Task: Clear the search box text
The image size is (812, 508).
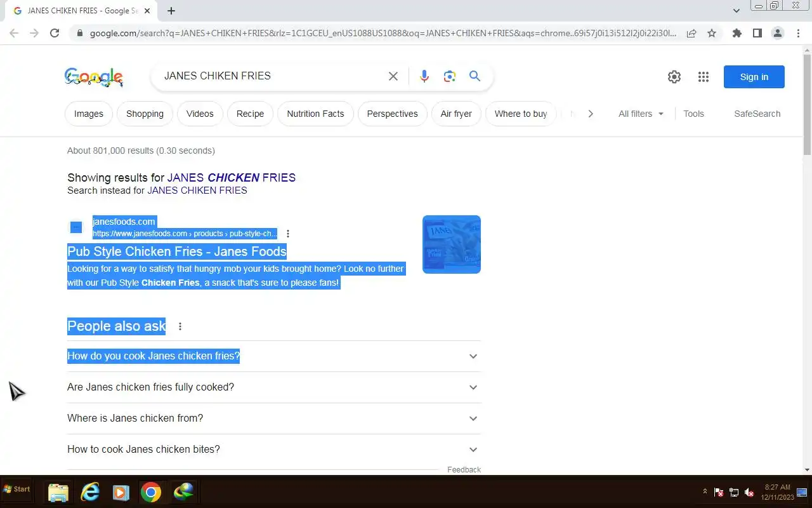Action: (393, 76)
